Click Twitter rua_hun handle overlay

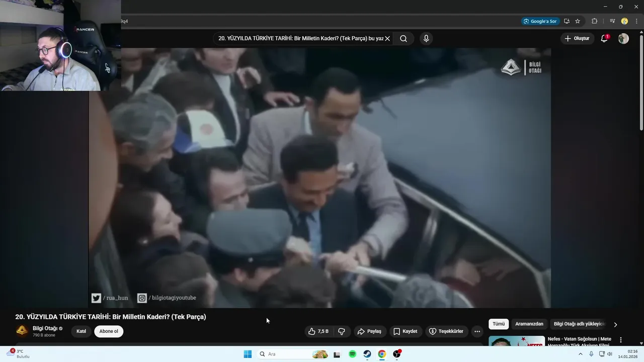coord(110,298)
